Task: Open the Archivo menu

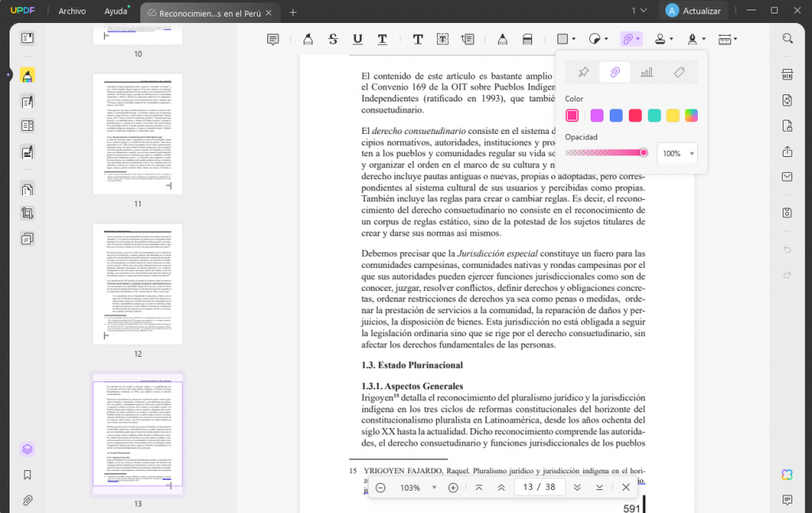Action: 73,11
